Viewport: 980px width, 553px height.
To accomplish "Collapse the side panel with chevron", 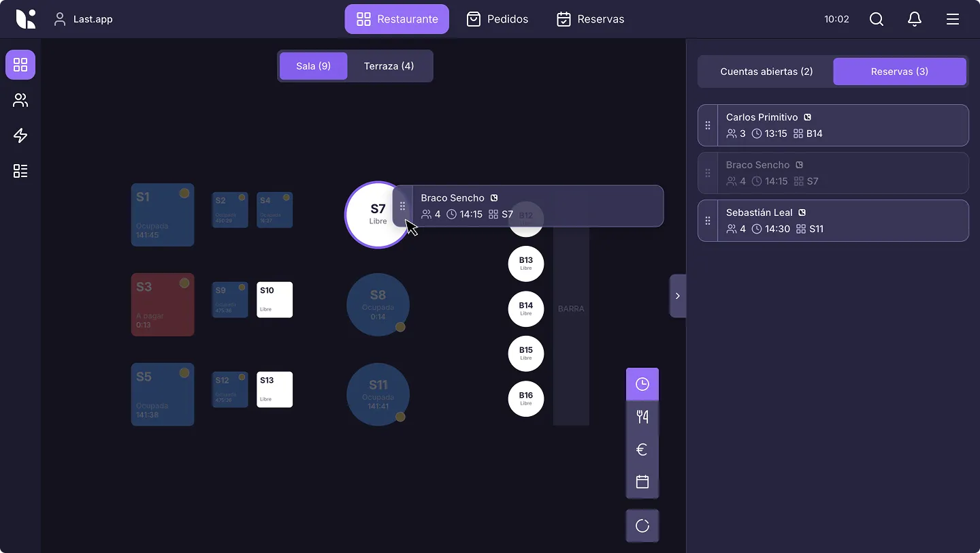I will click(677, 296).
